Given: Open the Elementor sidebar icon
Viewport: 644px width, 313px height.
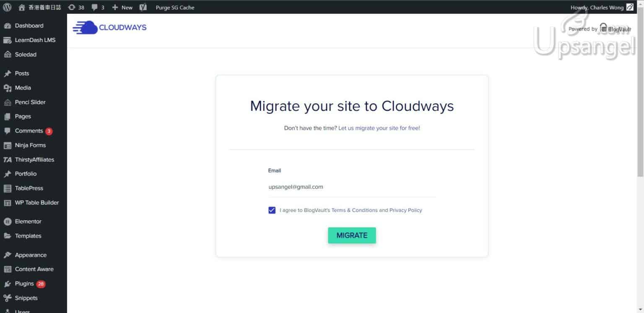Looking at the screenshot, I should pos(7,222).
